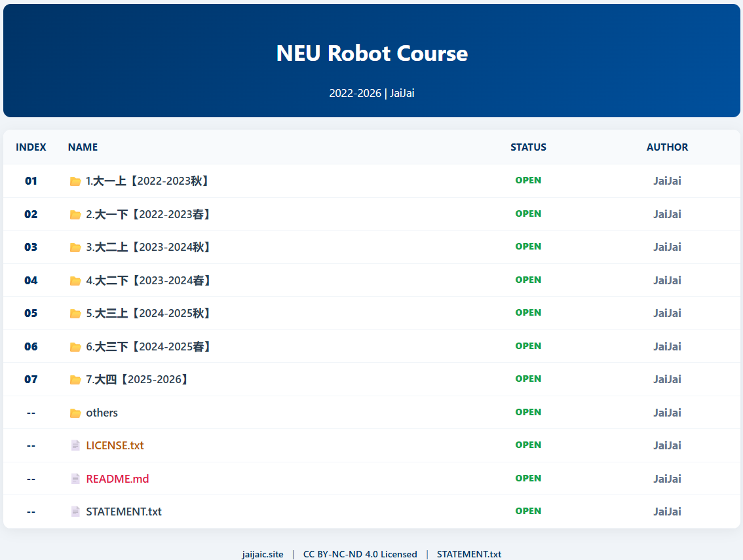Open the CC BY-NC-ND 4.0 Licensed link
Viewport: 743px width, 560px height.
click(x=360, y=553)
